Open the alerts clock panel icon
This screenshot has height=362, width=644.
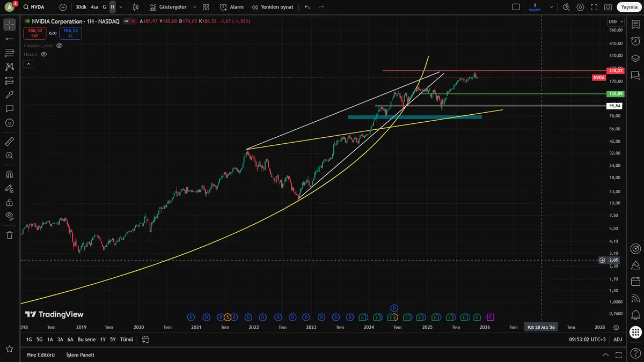(636, 41)
